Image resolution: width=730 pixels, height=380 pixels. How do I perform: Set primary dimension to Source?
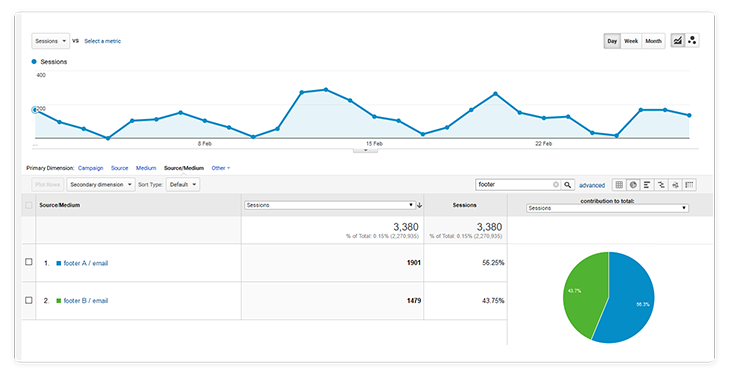[119, 168]
